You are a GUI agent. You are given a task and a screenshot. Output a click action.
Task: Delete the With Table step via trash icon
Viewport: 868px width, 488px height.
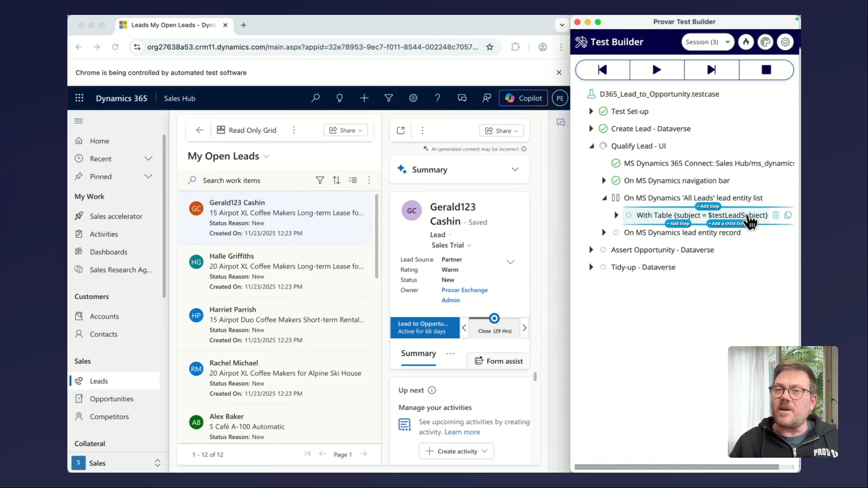[776, 215]
